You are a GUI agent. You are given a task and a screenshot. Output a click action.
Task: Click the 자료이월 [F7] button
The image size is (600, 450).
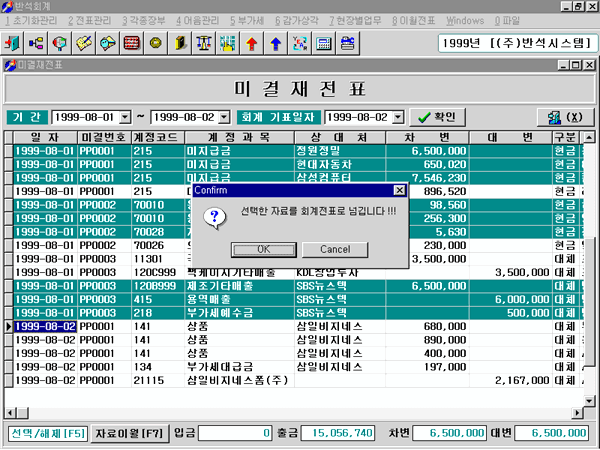pyautogui.click(x=129, y=434)
